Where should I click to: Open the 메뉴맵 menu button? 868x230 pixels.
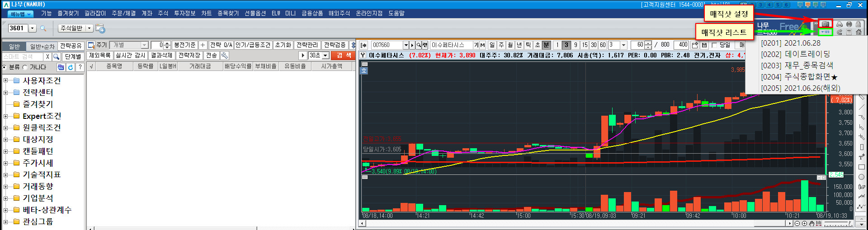[x=21, y=14]
